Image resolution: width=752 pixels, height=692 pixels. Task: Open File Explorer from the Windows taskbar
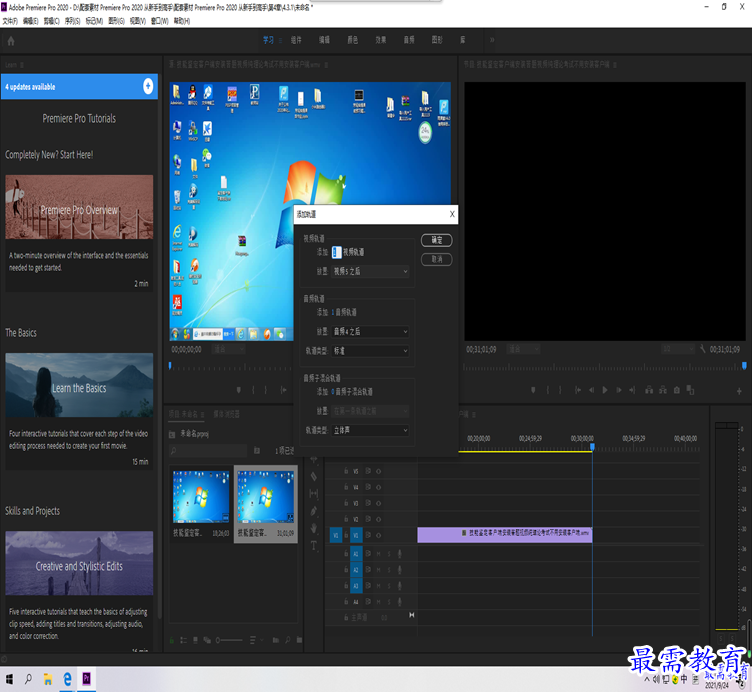pyautogui.click(x=47, y=679)
